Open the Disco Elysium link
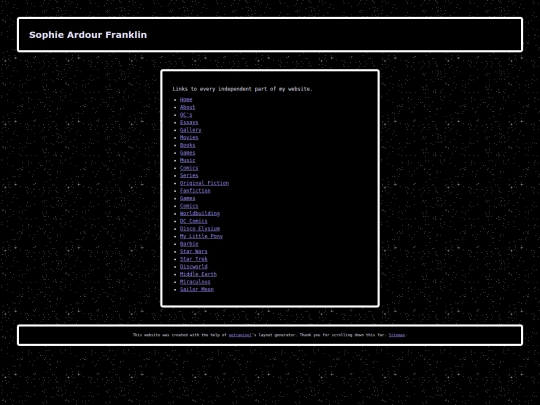Screen dimensions: 540x405 click(200, 229)
